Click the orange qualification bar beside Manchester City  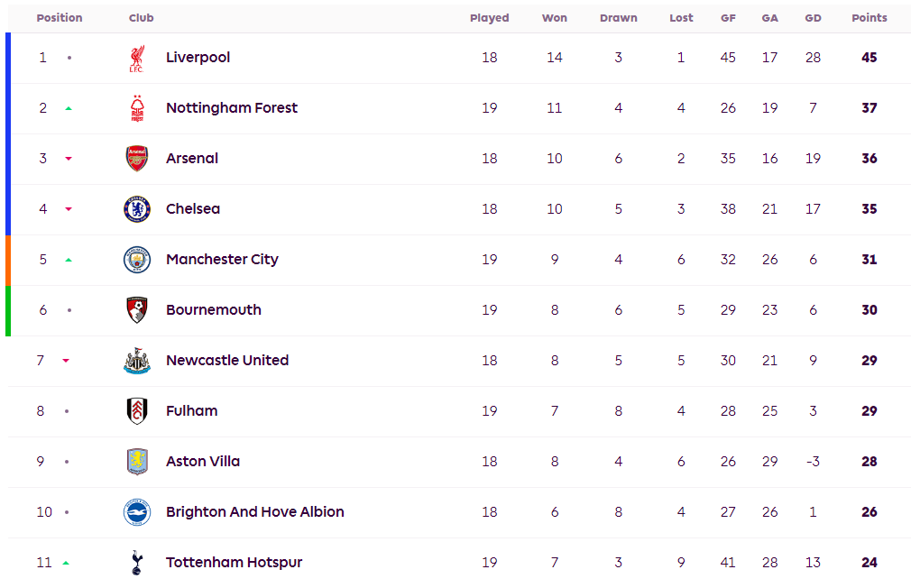[8, 261]
